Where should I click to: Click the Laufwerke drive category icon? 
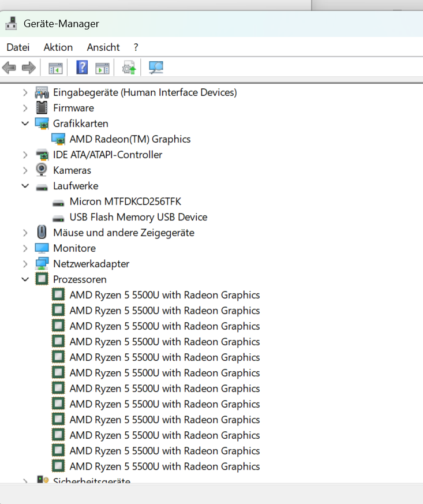pyautogui.click(x=42, y=187)
